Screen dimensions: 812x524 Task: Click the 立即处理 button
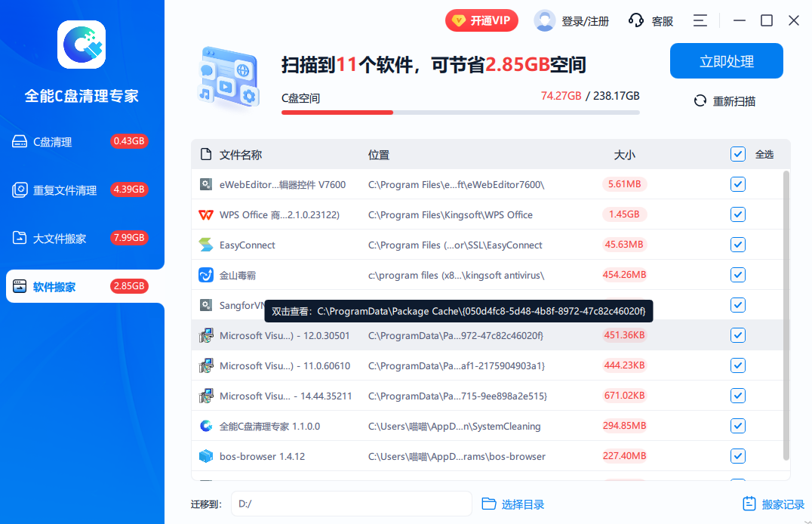(x=726, y=61)
